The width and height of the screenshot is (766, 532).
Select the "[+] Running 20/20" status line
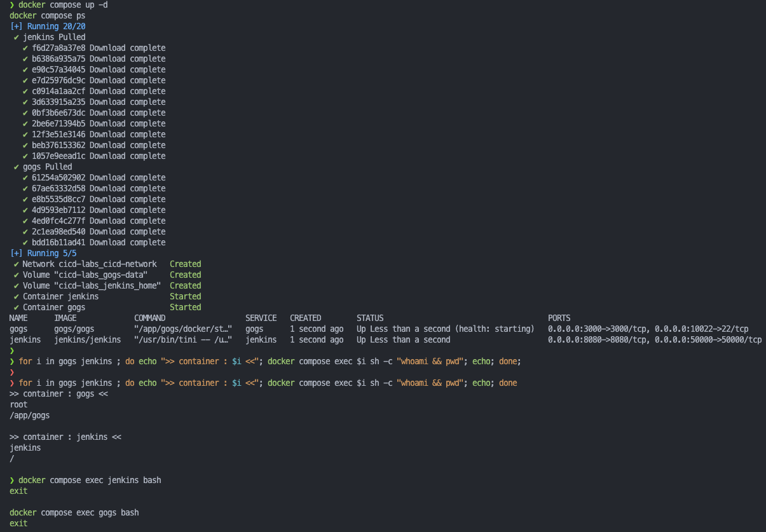(47, 27)
